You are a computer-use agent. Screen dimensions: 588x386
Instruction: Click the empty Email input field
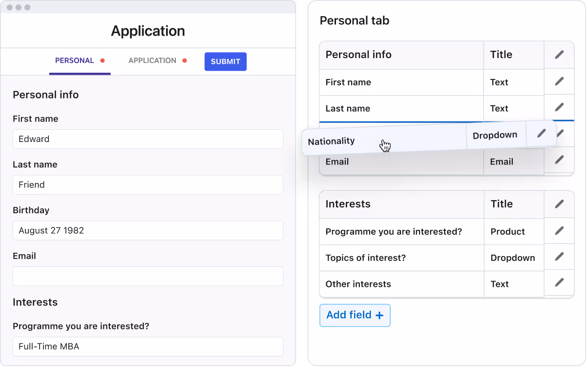(x=147, y=276)
